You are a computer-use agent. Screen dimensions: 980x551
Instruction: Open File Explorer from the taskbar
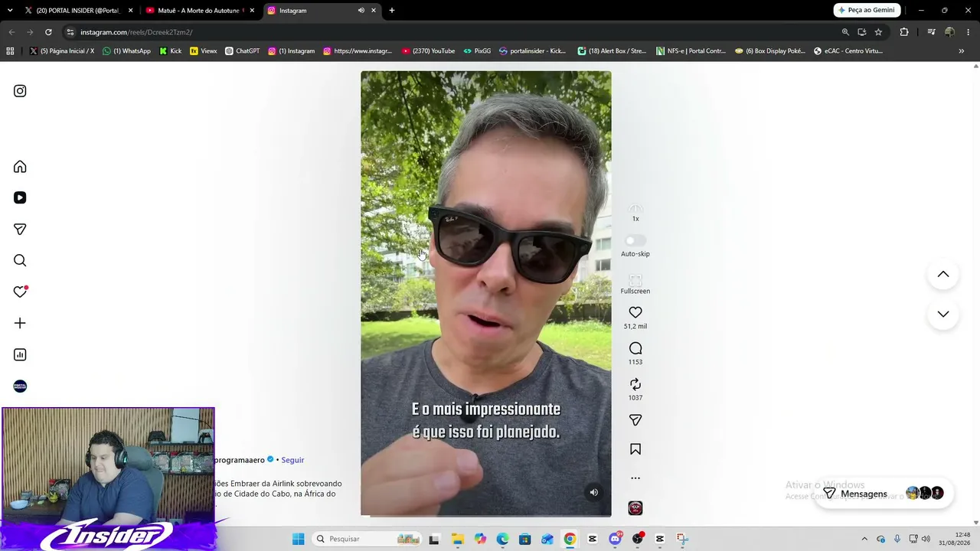pos(457,539)
